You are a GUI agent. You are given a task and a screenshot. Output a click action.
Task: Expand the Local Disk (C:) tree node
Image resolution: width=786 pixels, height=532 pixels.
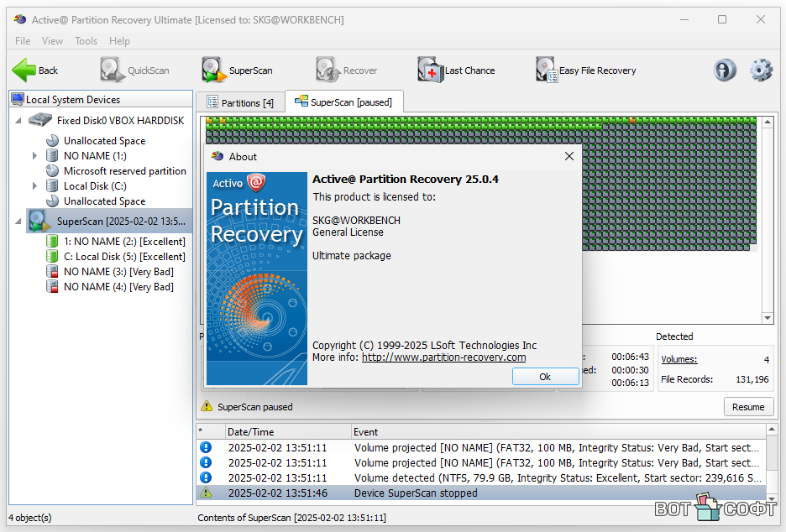(x=34, y=185)
